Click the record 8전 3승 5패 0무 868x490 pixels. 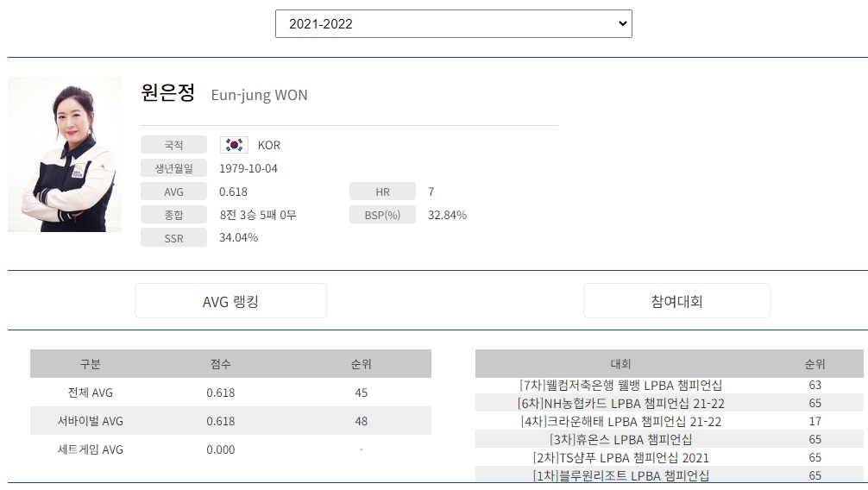coord(258,215)
